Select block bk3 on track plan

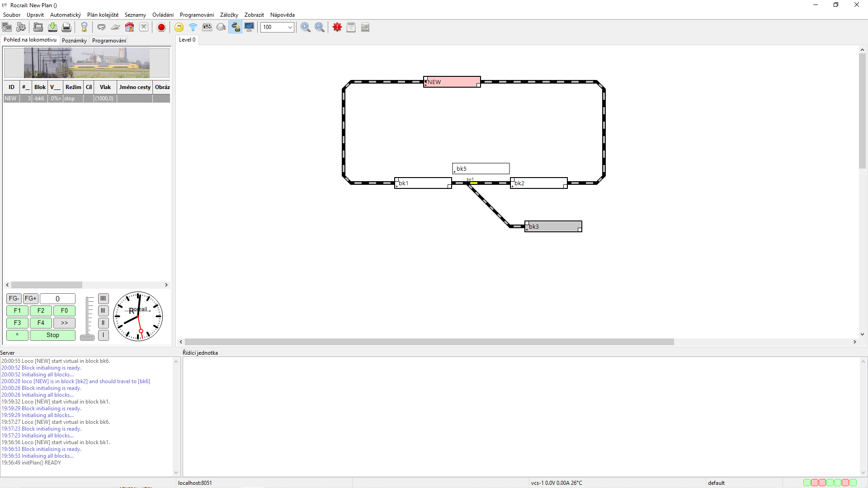pos(553,226)
